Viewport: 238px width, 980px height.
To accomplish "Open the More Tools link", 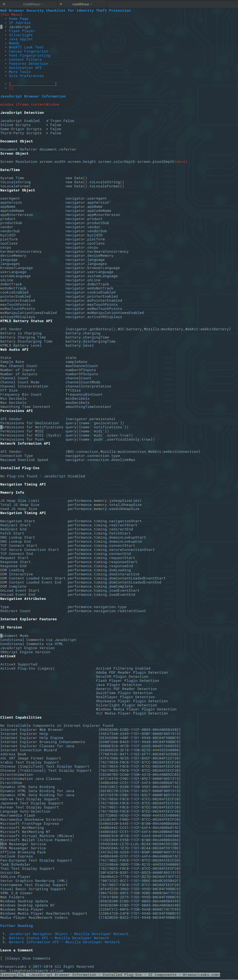I will click(x=20, y=72).
